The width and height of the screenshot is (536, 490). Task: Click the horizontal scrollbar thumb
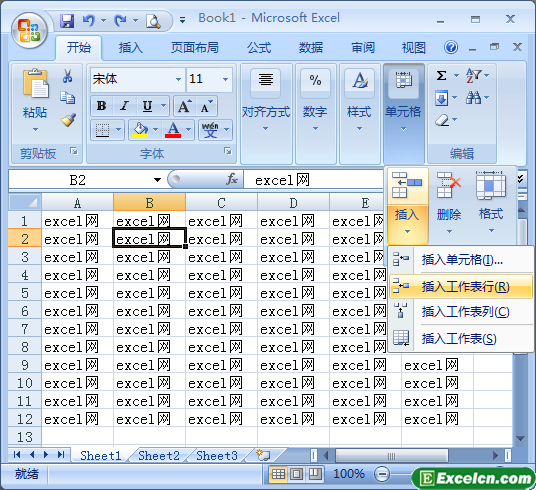392,455
